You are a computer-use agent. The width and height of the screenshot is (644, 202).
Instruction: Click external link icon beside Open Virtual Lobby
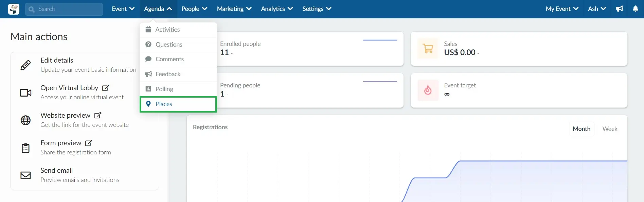[x=106, y=88]
